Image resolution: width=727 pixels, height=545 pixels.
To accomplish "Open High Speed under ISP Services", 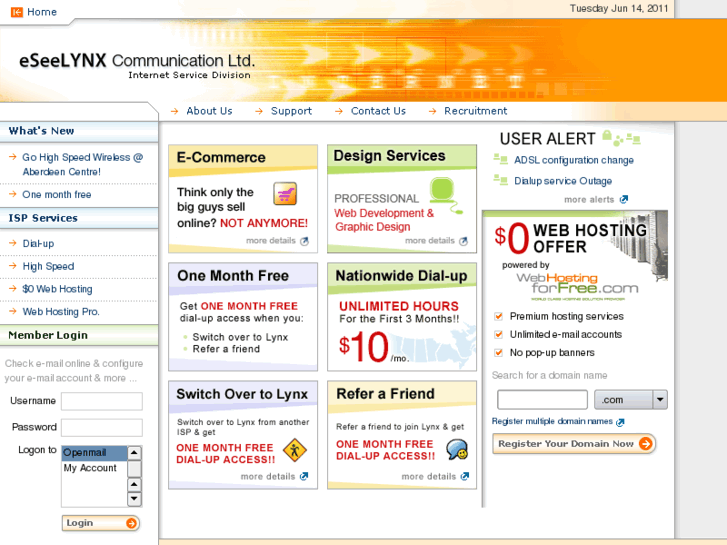I will point(48,266).
